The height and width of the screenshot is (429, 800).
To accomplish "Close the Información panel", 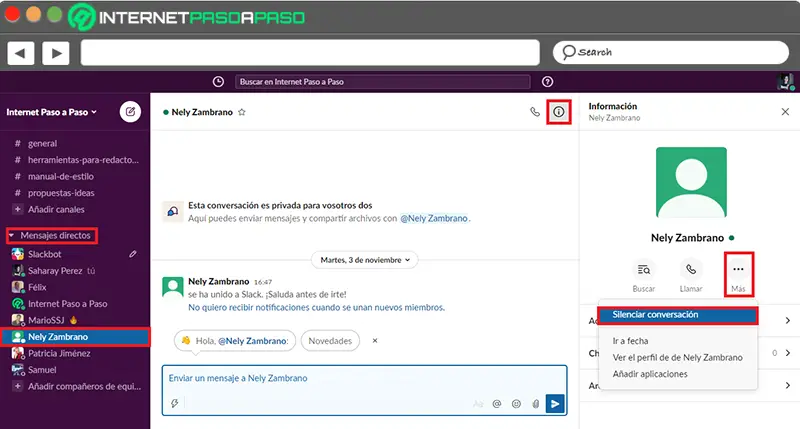I will 785,112.
